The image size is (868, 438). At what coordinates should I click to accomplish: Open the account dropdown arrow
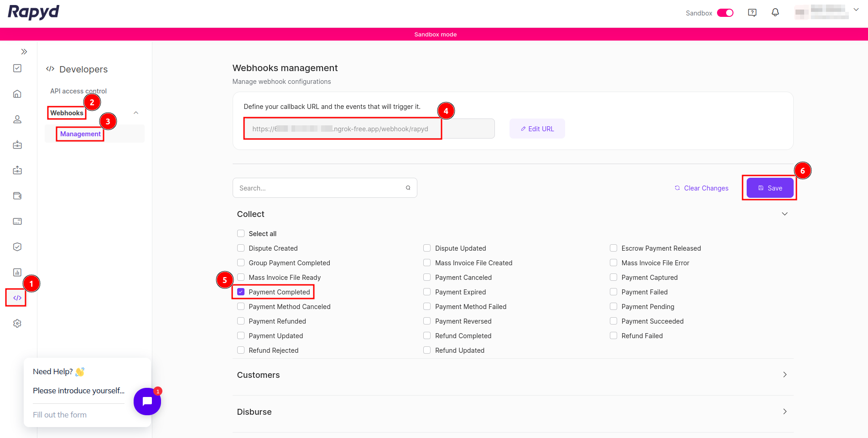(x=856, y=10)
